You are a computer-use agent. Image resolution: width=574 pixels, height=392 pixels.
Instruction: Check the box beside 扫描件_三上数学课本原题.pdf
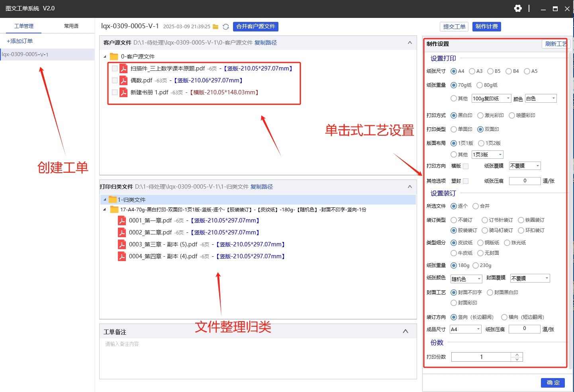(x=115, y=68)
